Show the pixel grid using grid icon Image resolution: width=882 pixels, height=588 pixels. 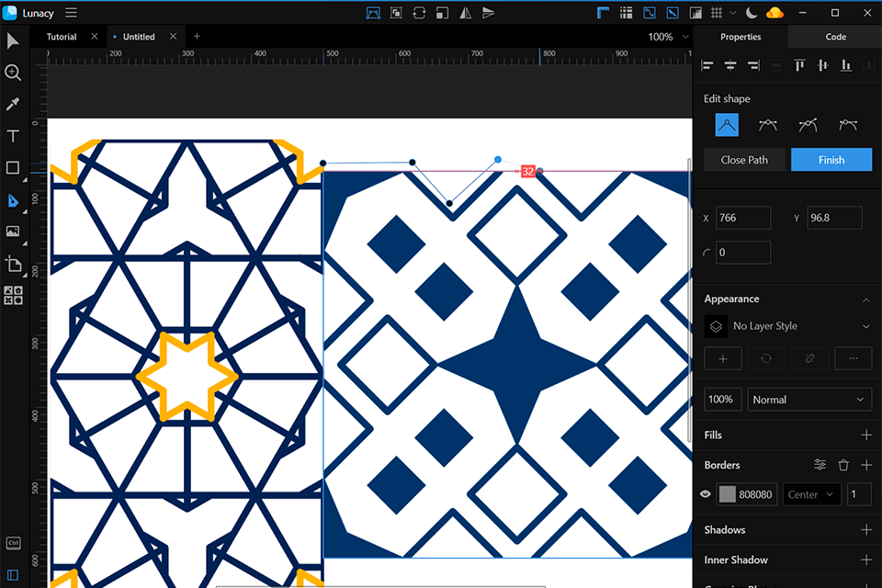click(715, 12)
